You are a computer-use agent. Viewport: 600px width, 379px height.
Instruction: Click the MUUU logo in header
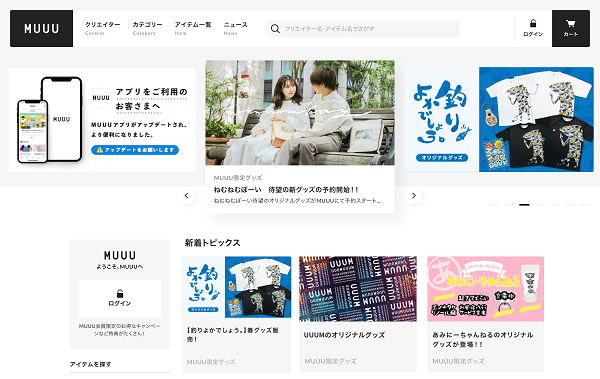(41, 29)
